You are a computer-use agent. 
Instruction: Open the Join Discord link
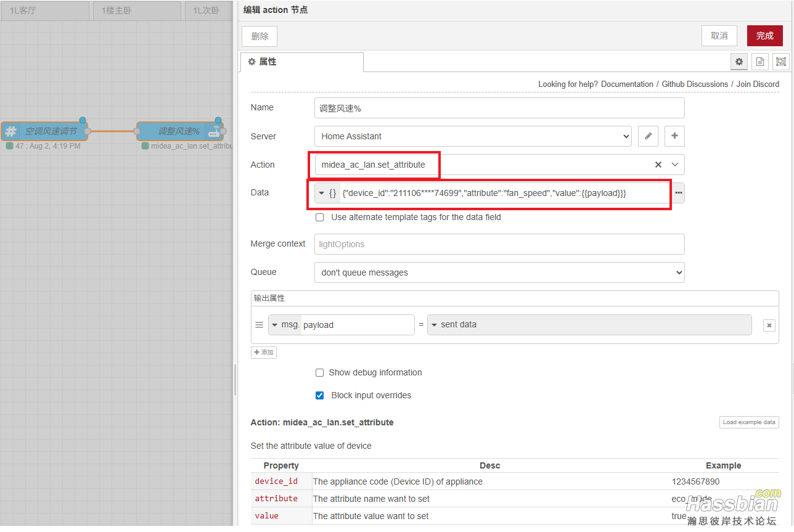point(758,84)
